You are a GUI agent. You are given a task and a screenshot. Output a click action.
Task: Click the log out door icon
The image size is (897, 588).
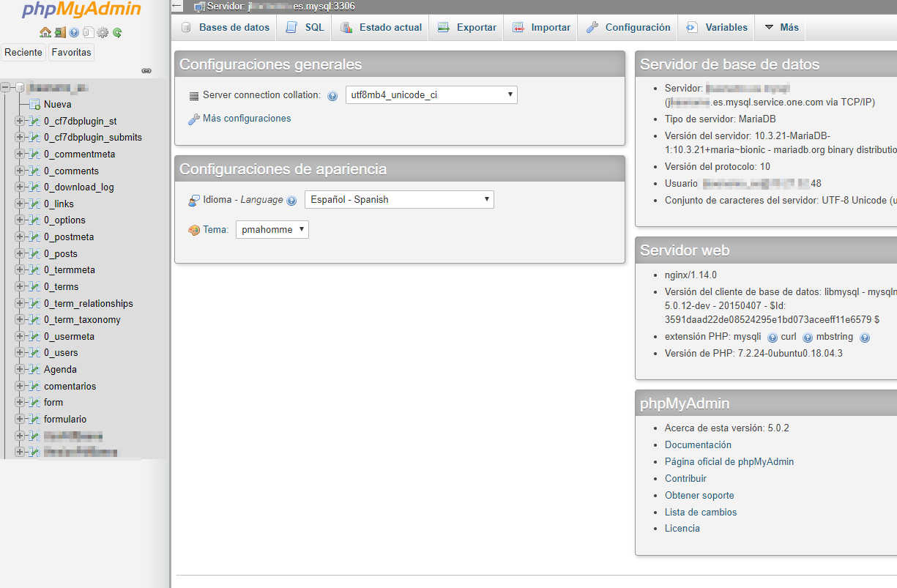pyautogui.click(x=60, y=32)
